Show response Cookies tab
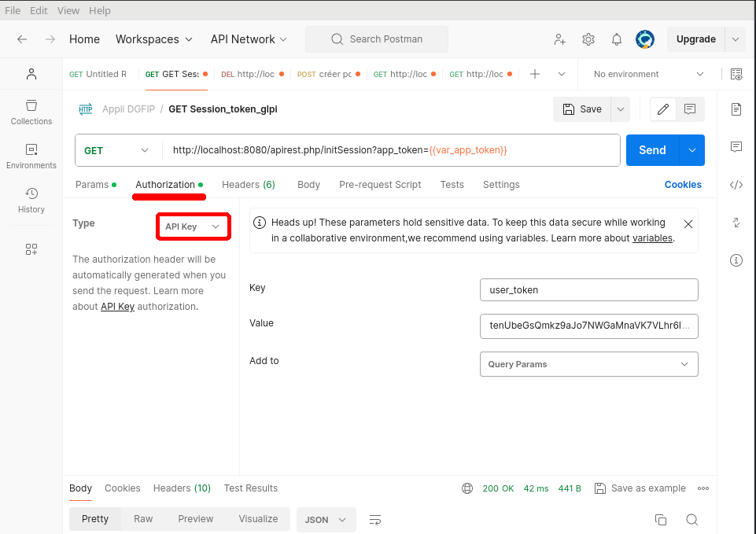756x534 pixels. pos(123,488)
